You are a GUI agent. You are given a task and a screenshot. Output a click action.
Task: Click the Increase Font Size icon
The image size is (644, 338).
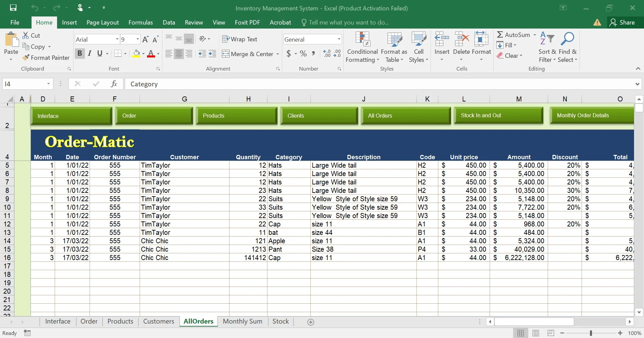pyautogui.click(x=145, y=40)
